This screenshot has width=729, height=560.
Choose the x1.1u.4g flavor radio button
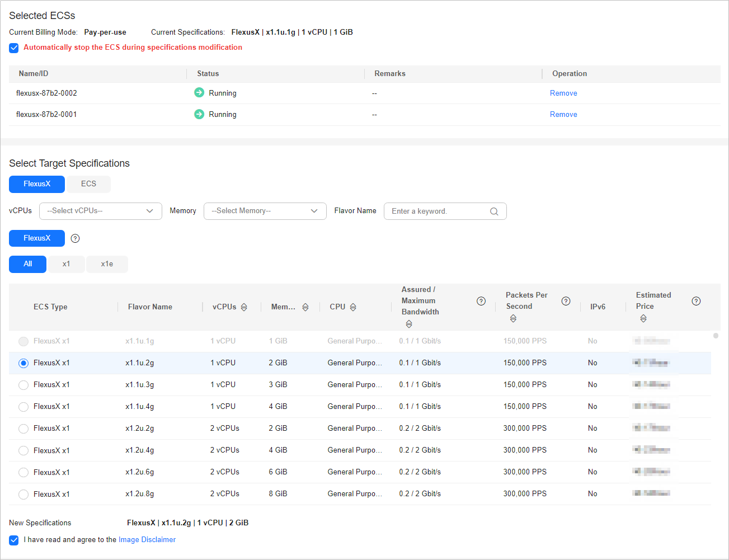23,407
